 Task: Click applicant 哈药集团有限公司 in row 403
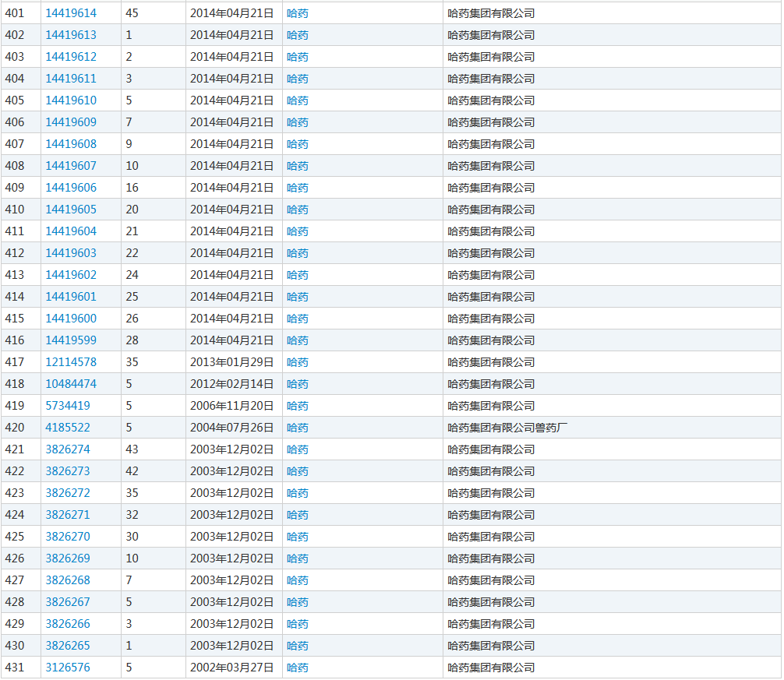tap(491, 57)
